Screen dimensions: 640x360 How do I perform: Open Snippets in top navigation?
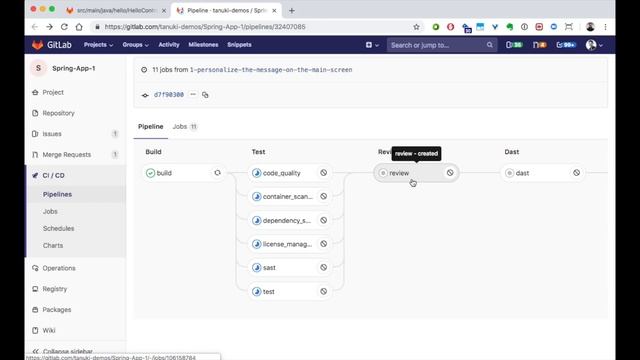(239, 45)
